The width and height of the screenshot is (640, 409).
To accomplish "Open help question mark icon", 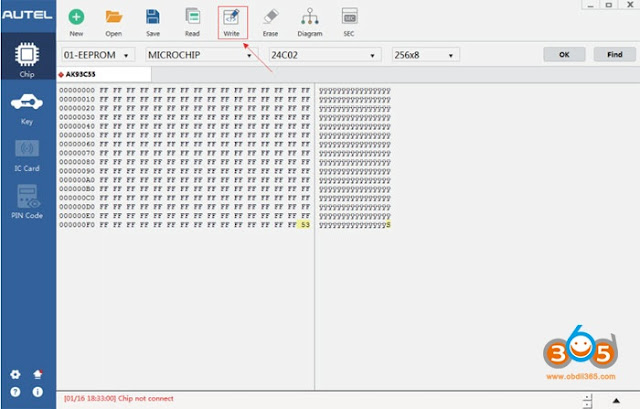I will tap(15, 392).
